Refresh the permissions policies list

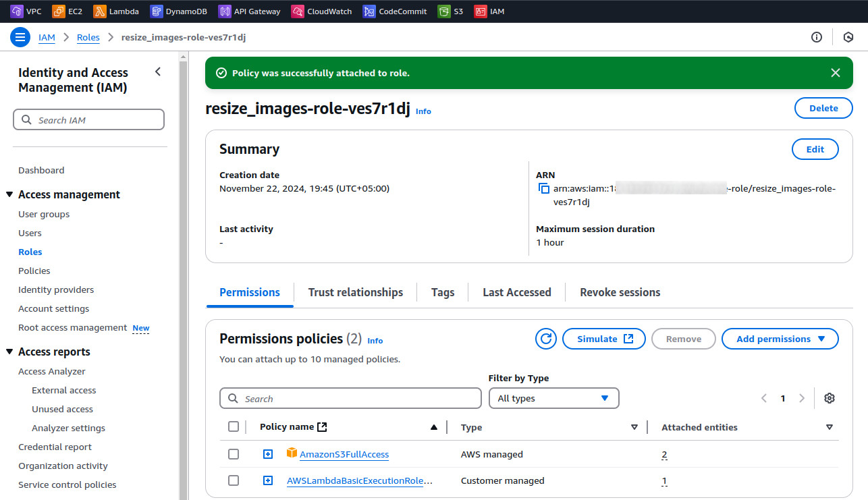[546, 339]
